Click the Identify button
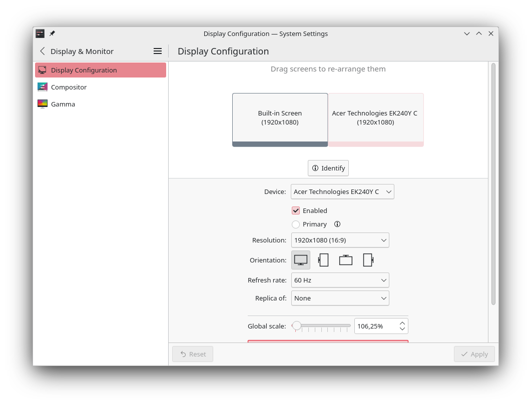 328,168
